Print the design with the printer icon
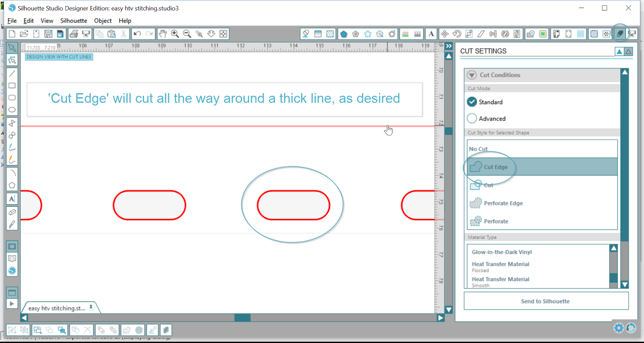The height and width of the screenshot is (343, 644). [x=74, y=34]
